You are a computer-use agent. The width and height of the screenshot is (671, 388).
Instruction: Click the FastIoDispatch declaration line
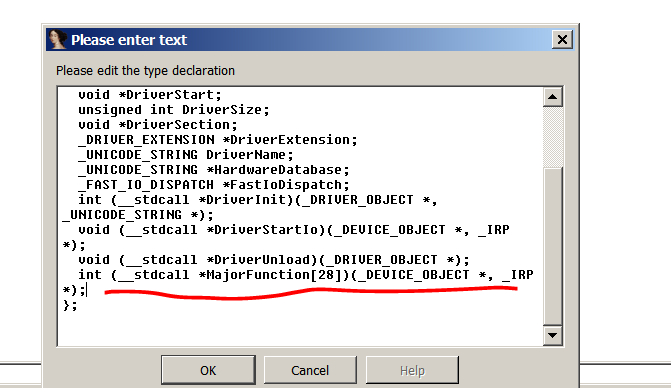point(214,184)
